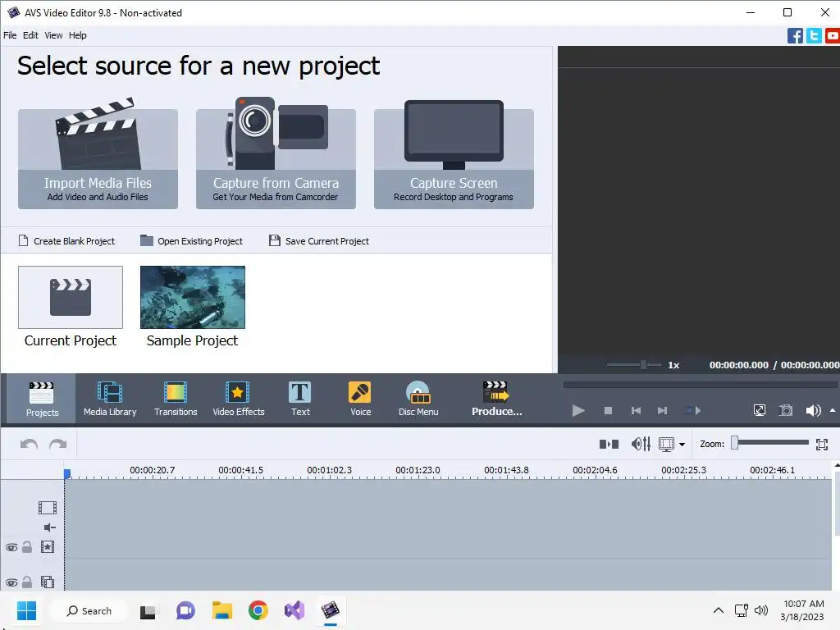The width and height of the screenshot is (840, 630).
Task: Click the next frame button
Action: click(663, 411)
